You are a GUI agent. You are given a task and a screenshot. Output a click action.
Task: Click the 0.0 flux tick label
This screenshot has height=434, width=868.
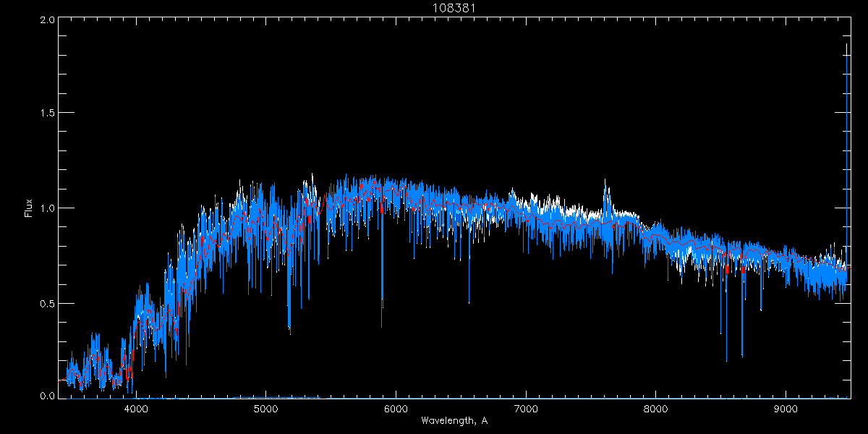[x=47, y=396]
